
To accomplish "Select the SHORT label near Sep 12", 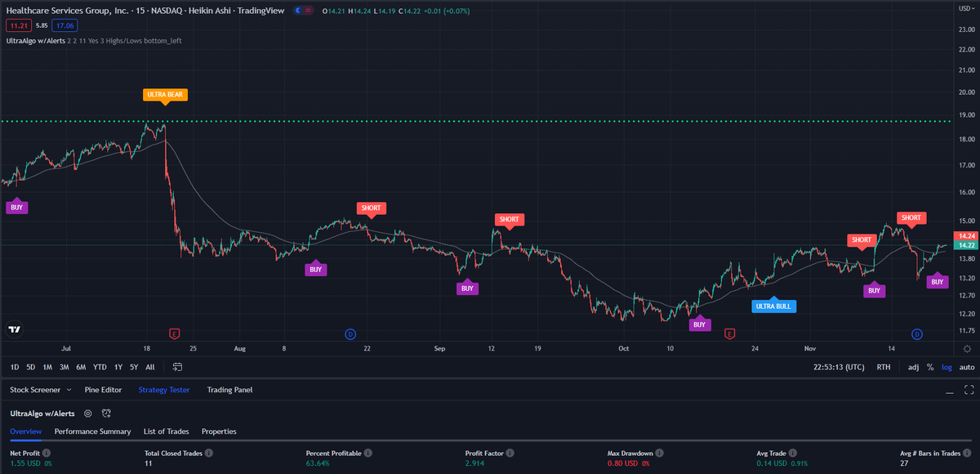I will pos(509,221).
